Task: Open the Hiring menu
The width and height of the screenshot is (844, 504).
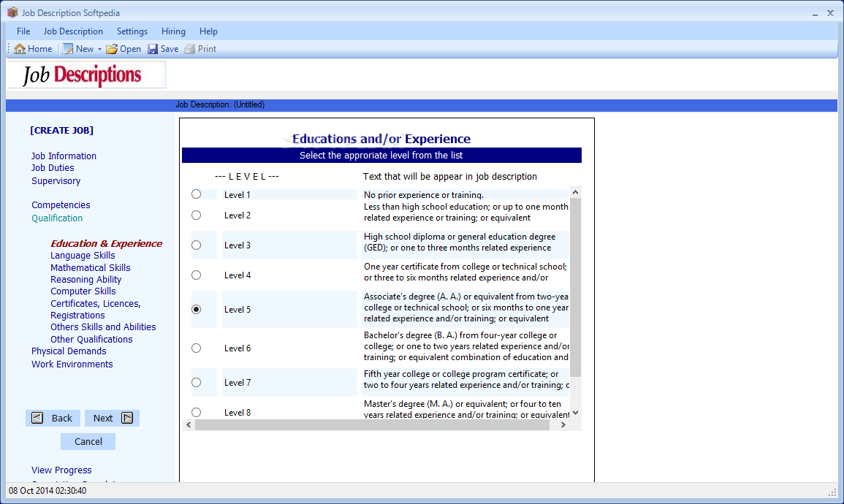Action: [x=173, y=31]
